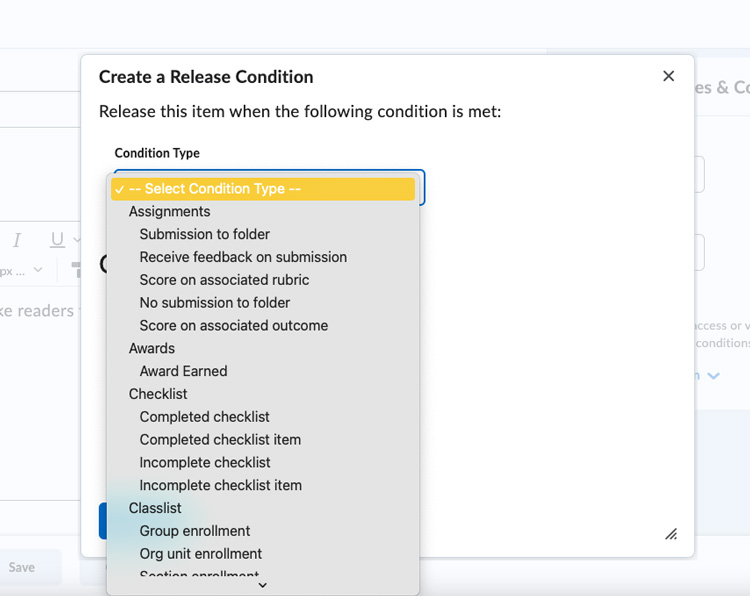
Task: Click the scroll-down arrow at bottom of dropdown list
Action: [x=263, y=585]
